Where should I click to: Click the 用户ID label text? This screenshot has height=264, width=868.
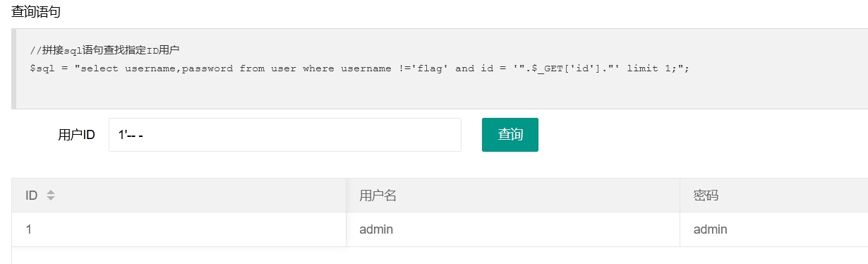click(76, 135)
